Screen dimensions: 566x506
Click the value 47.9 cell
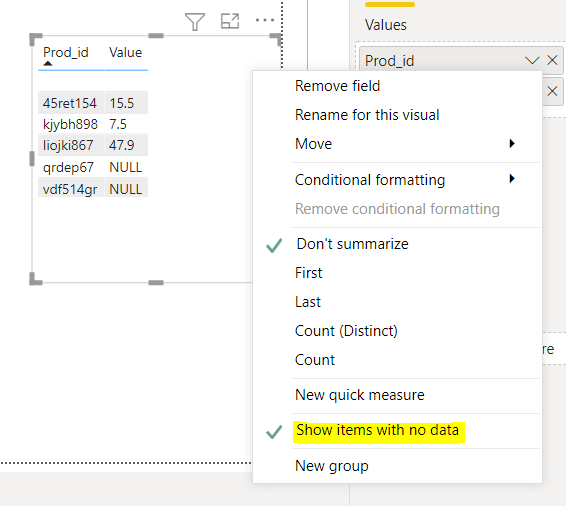[x=126, y=145]
